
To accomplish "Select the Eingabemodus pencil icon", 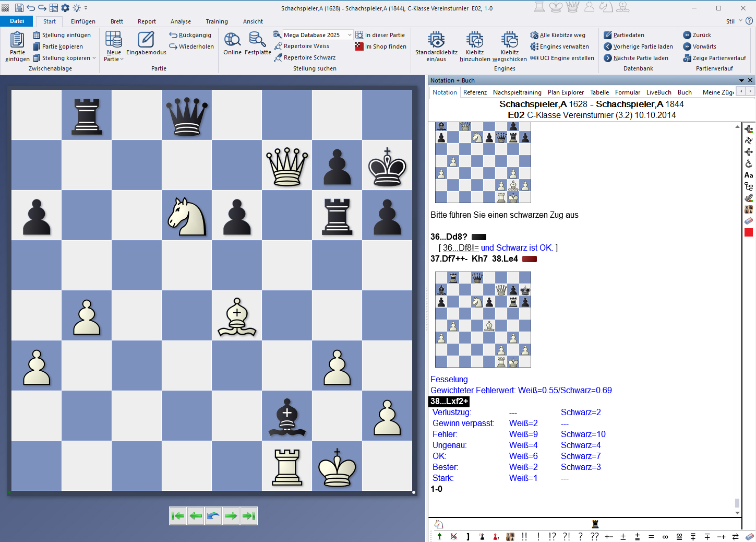I will (146, 39).
